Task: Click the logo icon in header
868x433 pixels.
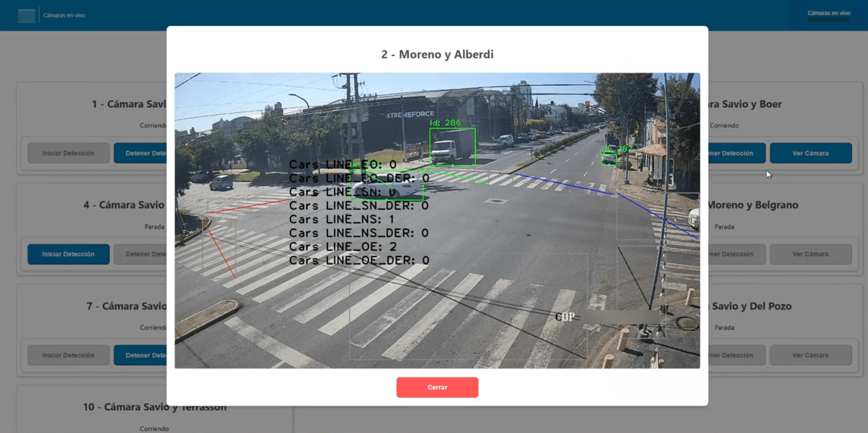Action: pyautogui.click(x=26, y=16)
